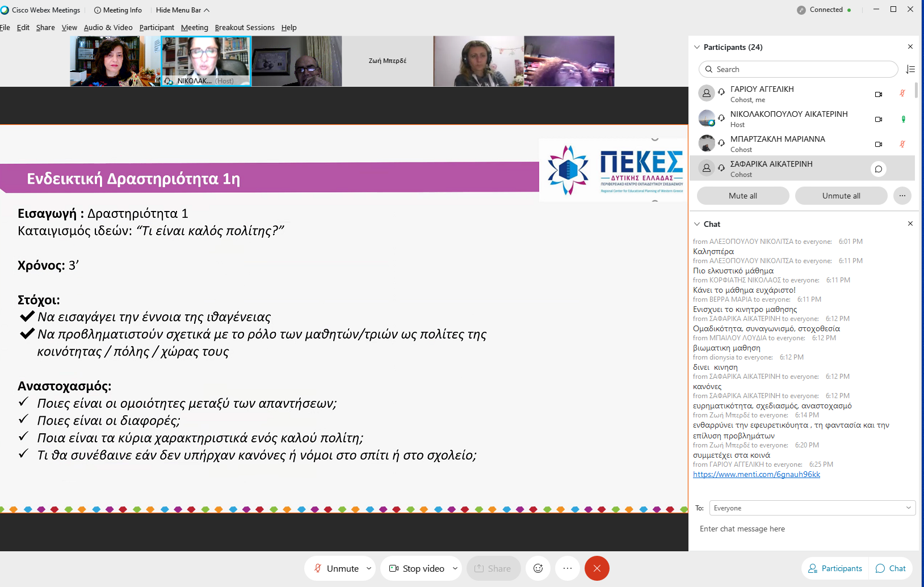Click microphone icon for ΜΠΑΡΤΖΑΚΛΗ ΜΑΡΙΑΝΝΑ

pos(902,144)
